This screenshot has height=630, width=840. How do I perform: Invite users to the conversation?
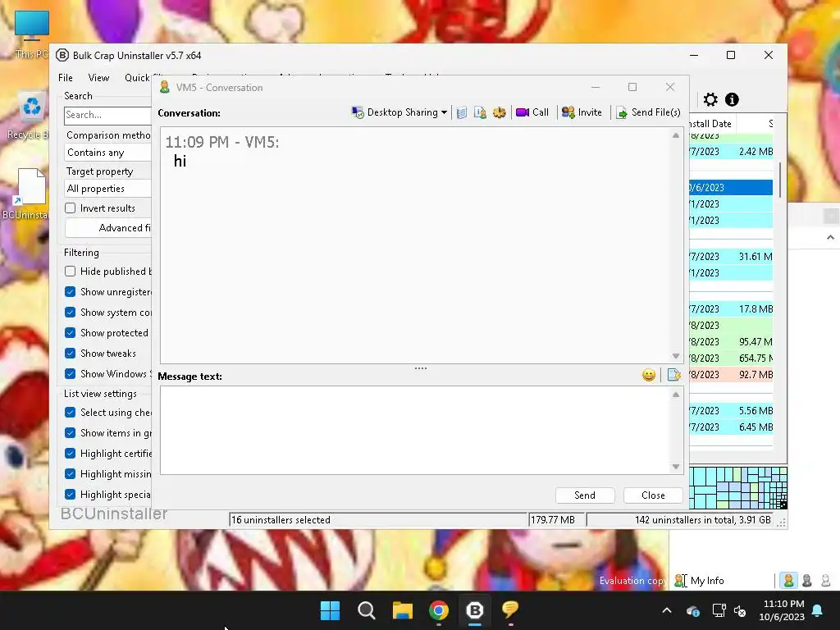pyautogui.click(x=582, y=112)
